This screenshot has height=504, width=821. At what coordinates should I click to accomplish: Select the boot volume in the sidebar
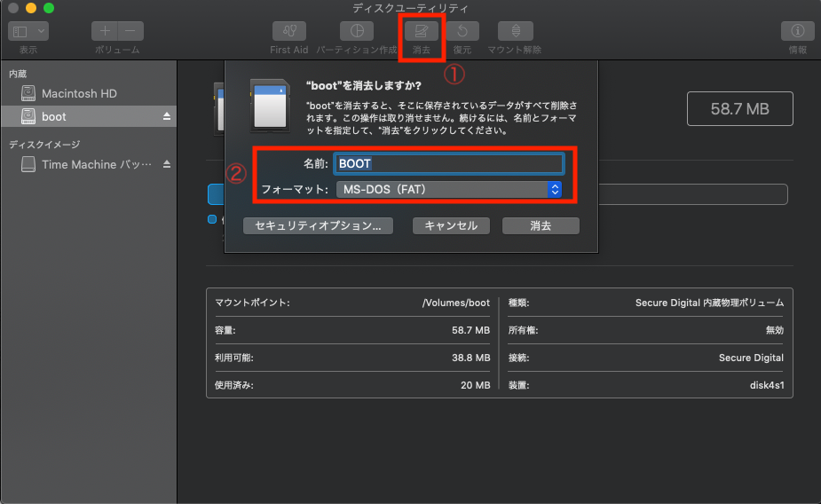[89, 116]
